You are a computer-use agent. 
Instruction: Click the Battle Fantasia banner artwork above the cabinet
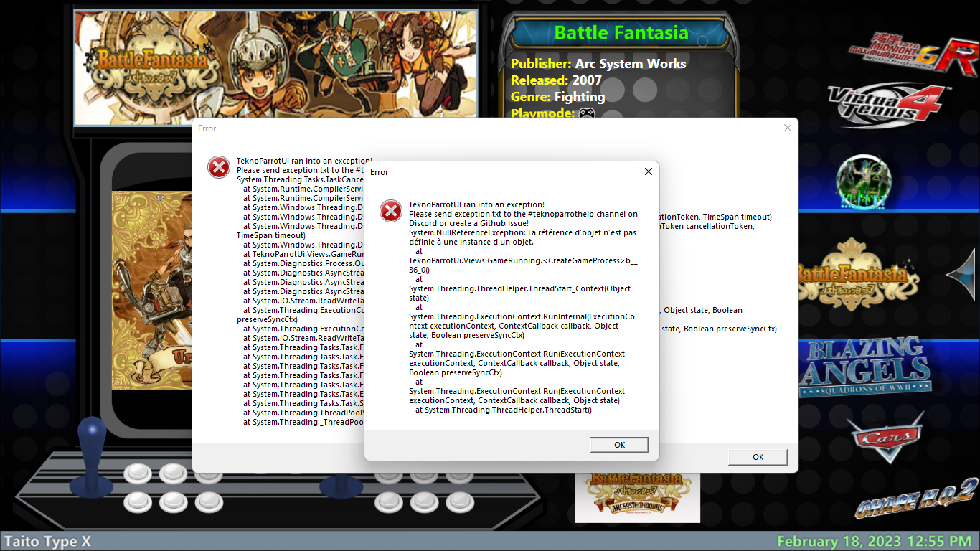(276, 67)
